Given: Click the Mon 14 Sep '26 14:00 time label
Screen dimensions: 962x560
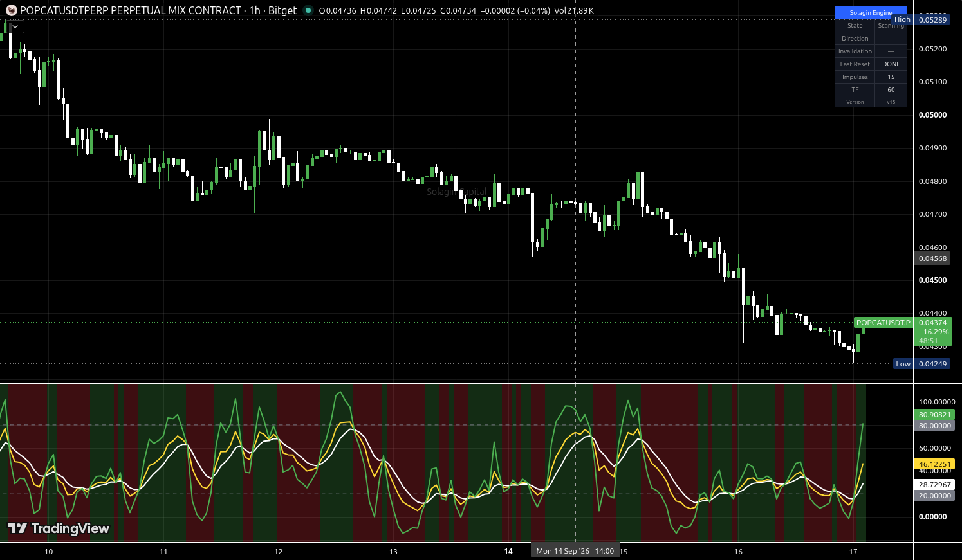Looking at the screenshot, I should coord(575,551).
